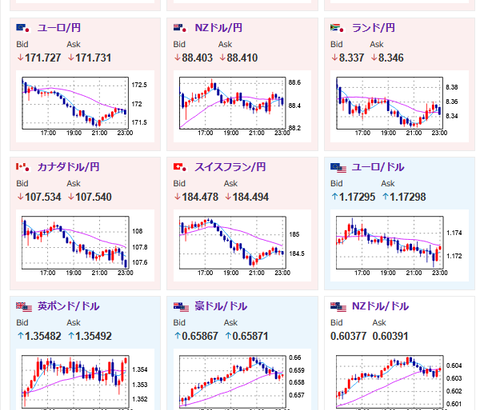Click the Canadian dollar/Yen flag icon
The image size is (480, 410).
click(23, 167)
